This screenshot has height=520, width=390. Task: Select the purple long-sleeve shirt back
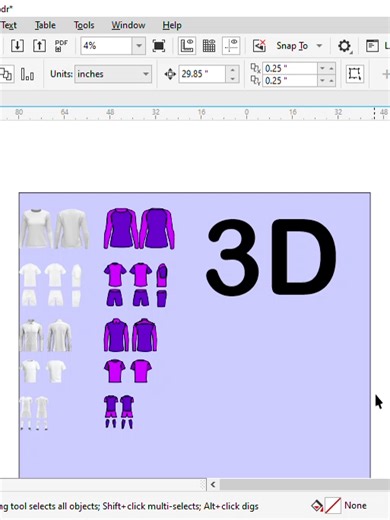tap(157, 229)
